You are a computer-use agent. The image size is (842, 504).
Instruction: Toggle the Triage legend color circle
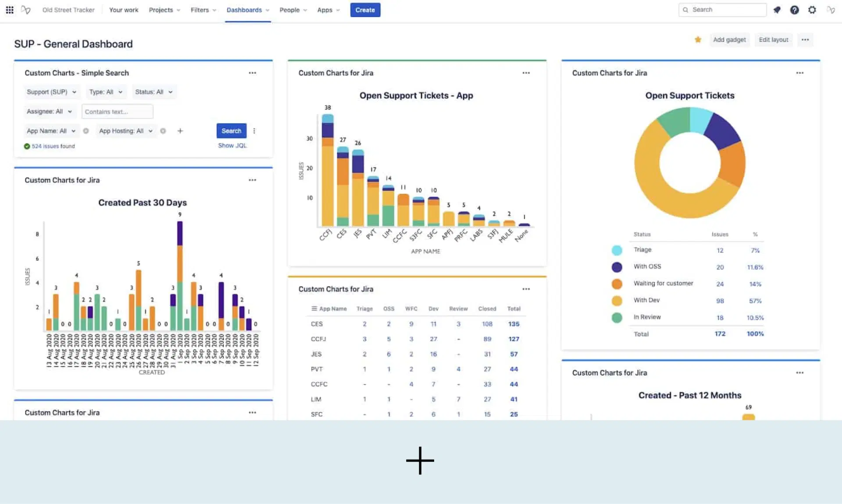point(617,250)
